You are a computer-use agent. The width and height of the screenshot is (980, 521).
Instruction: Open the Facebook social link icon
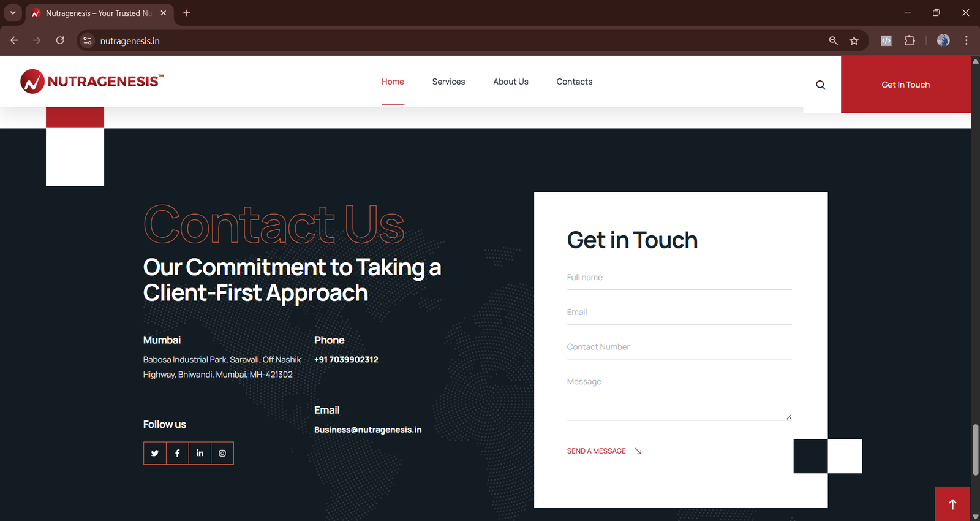178,454
